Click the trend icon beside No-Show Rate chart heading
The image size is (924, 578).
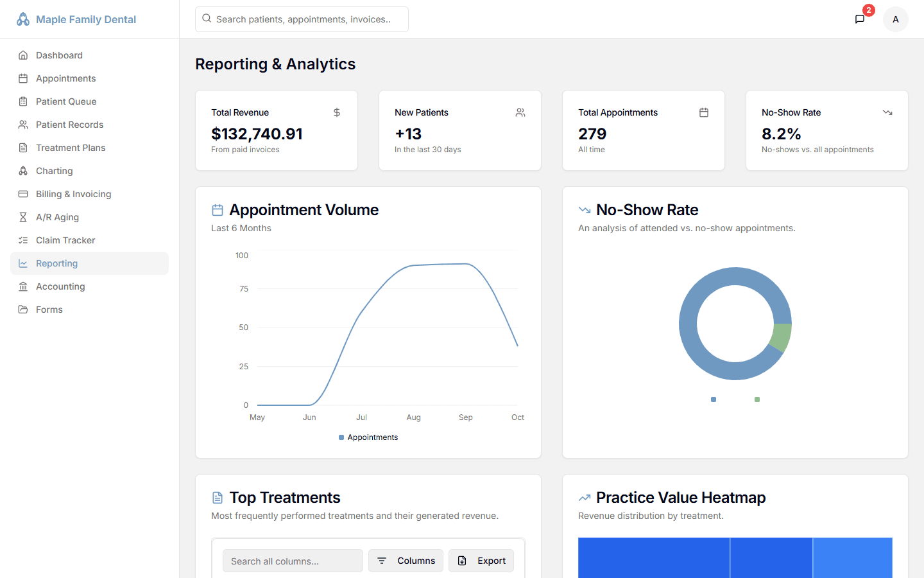point(585,210)
